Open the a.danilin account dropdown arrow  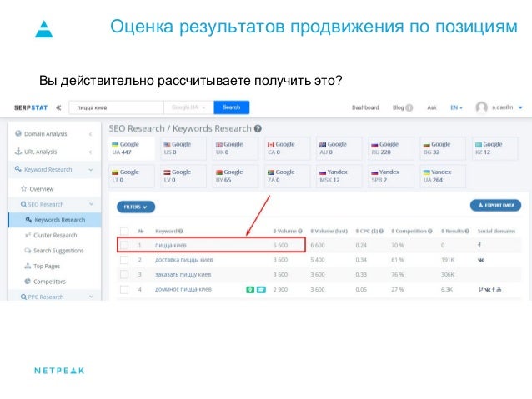coord(520,107)
